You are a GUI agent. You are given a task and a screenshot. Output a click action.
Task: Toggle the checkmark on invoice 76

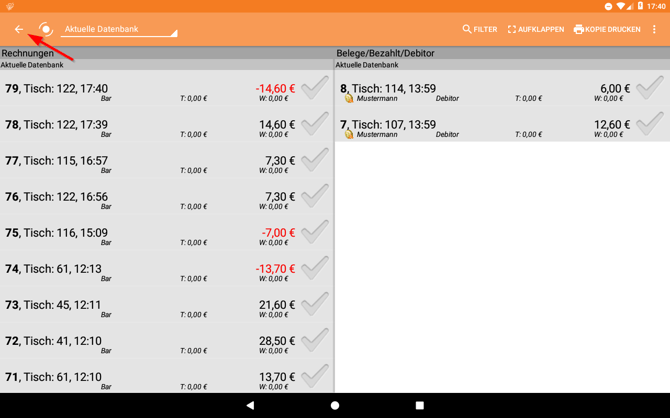[315, 197]
